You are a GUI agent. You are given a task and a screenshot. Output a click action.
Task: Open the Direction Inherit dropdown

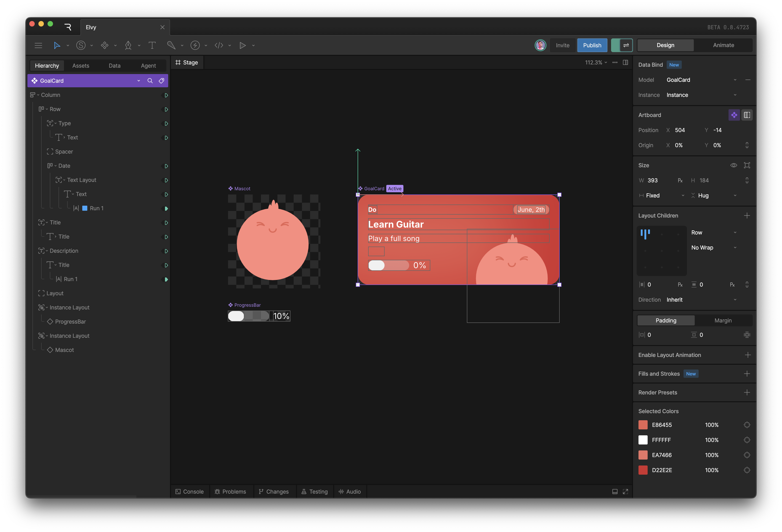(702, 300)
